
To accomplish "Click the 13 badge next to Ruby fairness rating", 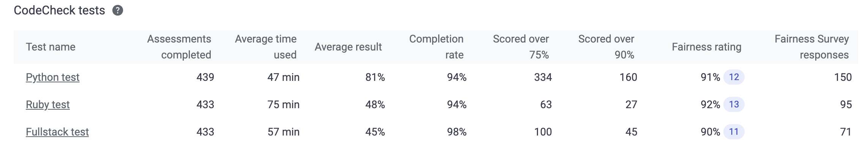I will (734, 104).
